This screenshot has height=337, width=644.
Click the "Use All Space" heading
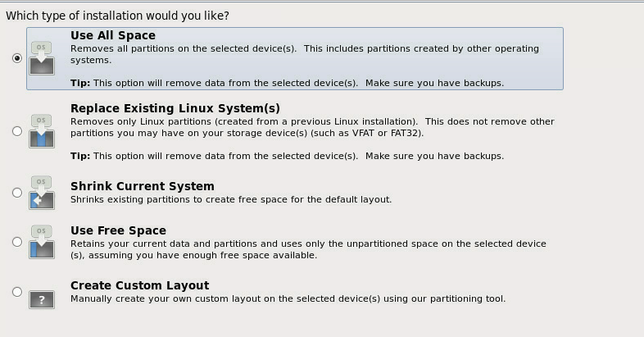(x=113, y=35)
